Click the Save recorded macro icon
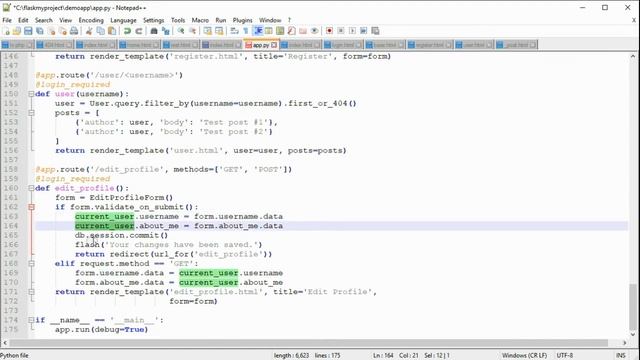Image resolution: width=640 pixels, height=360 pixels. coord(376,31)
